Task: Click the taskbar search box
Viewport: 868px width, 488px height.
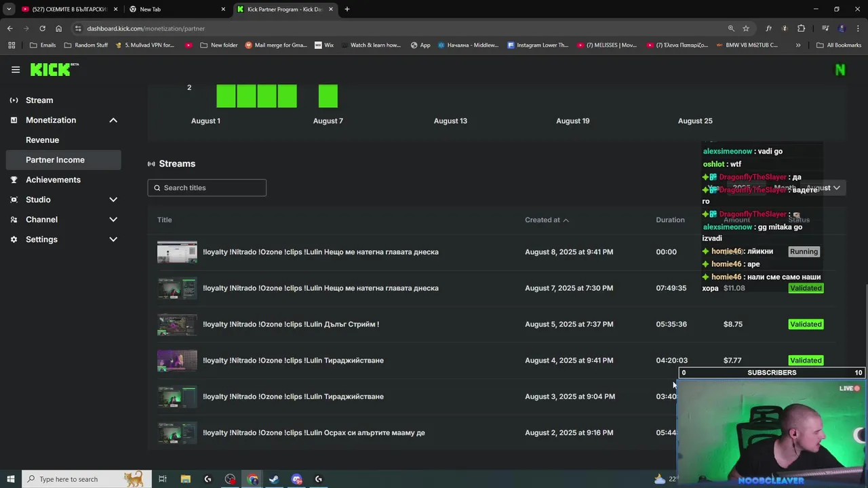Action: coord(86,479)
